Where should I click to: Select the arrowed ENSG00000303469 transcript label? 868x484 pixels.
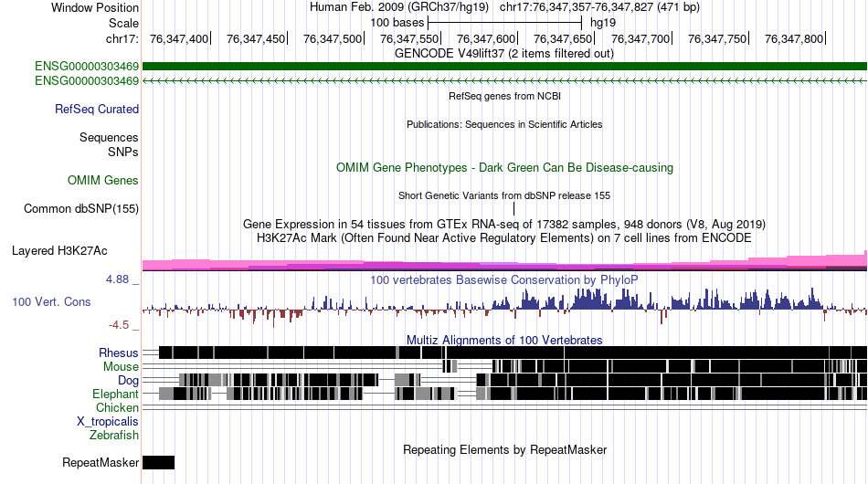87,80
